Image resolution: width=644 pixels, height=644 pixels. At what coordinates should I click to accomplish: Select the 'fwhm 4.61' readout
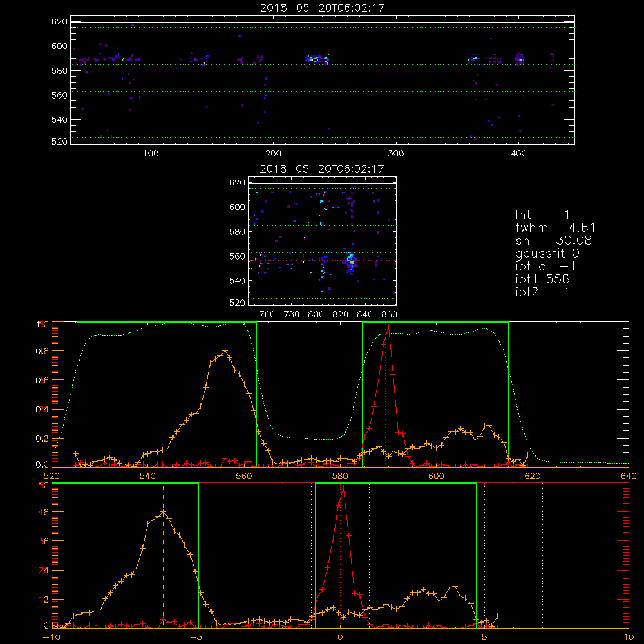[555, 227]
